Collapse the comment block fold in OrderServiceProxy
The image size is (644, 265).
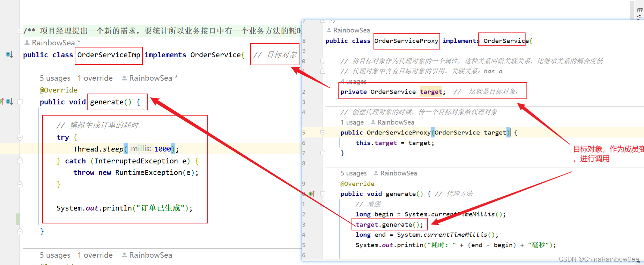click(x=323, y=61)
